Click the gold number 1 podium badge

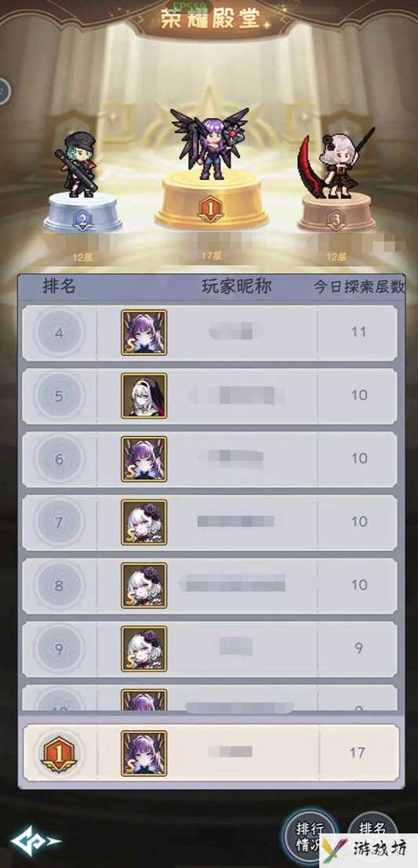point(210,209)
